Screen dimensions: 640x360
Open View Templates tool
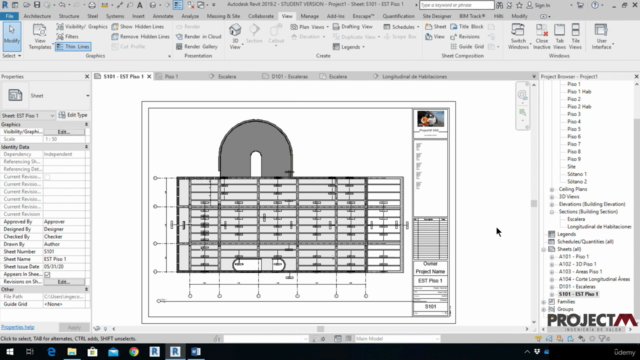(x=40, y=37)
